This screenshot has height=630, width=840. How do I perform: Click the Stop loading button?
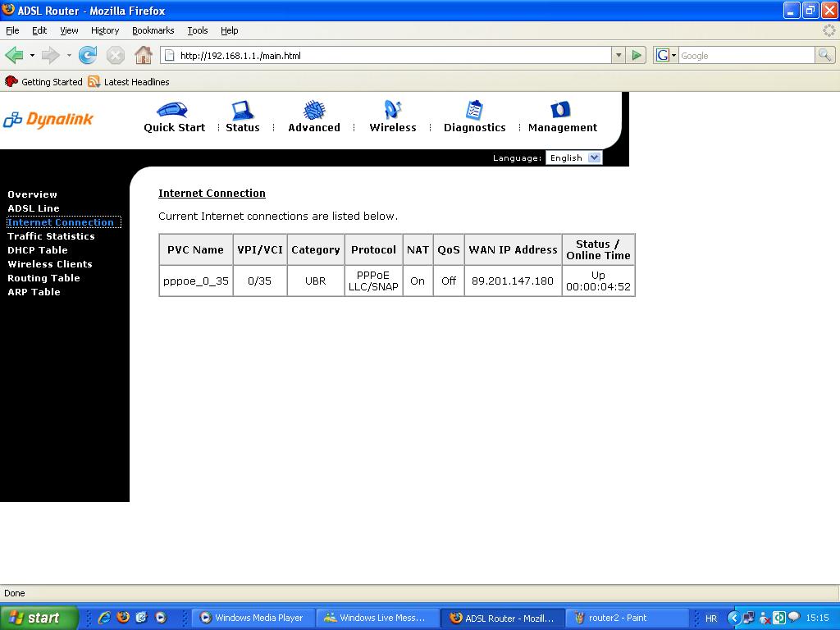pos(115,55)
